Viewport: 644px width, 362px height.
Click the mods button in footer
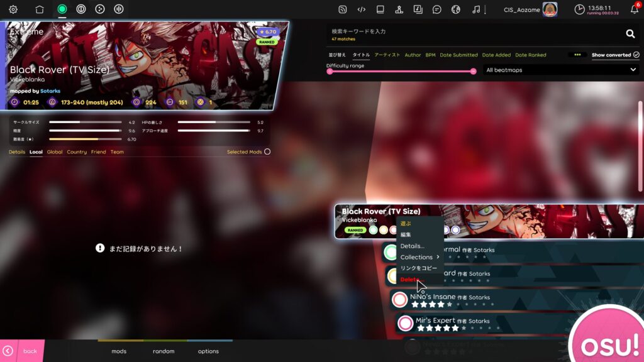(x=119, y=351)
